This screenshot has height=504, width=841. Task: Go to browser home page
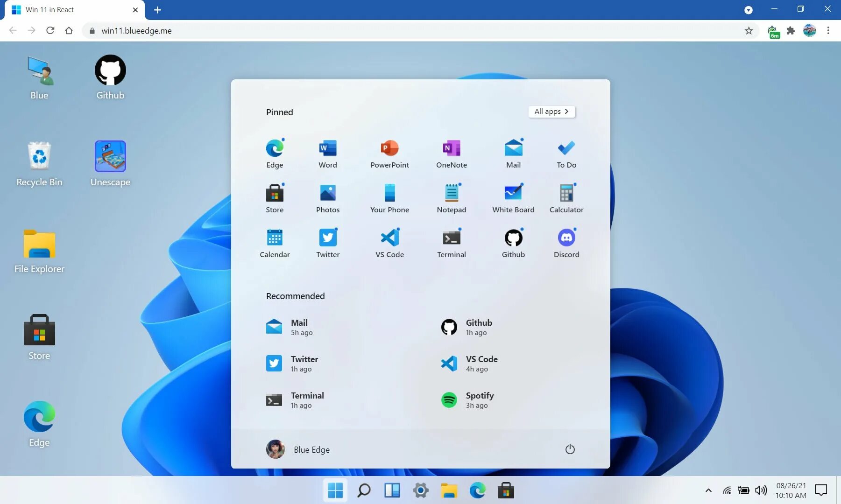69,31
